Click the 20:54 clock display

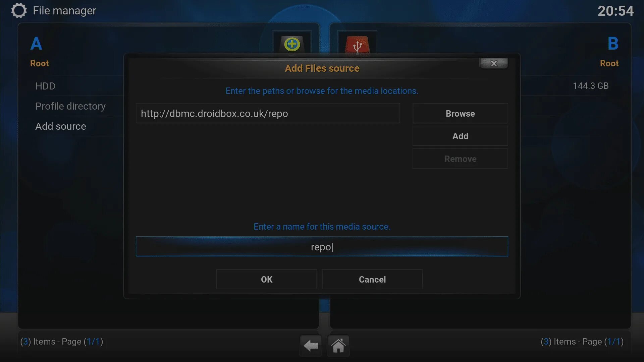coord(615,11)
